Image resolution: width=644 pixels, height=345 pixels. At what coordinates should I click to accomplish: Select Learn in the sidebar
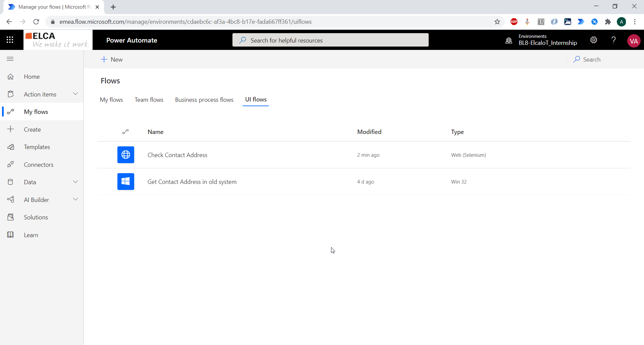coord(31,235)
